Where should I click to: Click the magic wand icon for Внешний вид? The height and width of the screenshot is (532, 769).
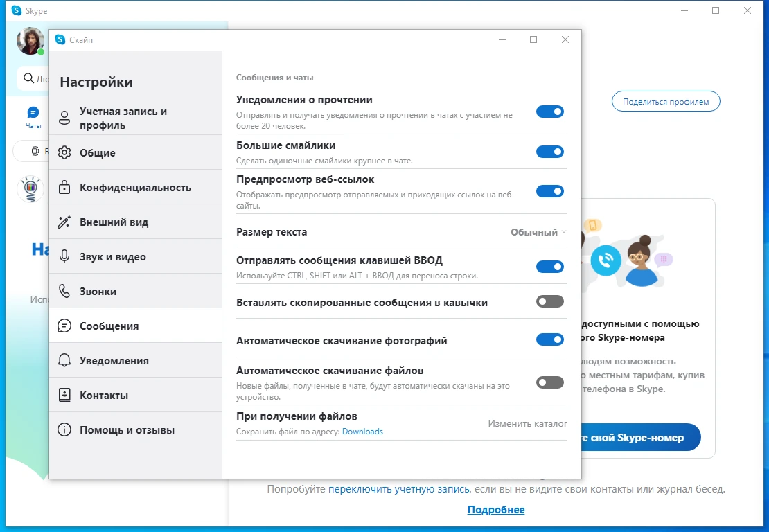(x=64, y=222)
